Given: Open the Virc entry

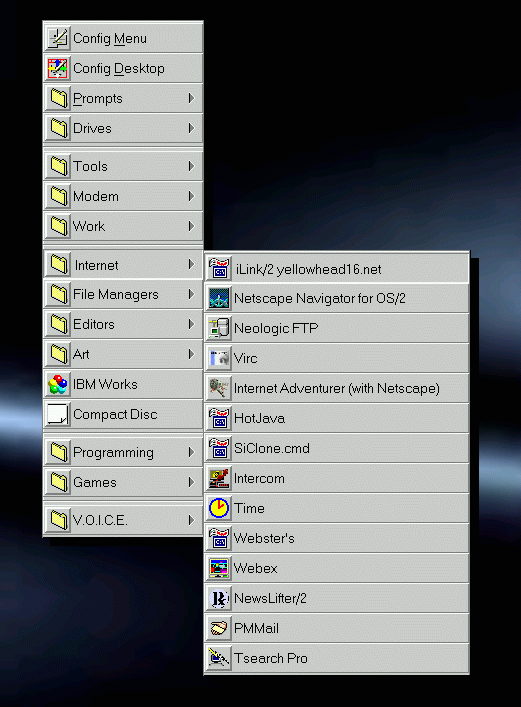Looking at the screenshot, I should pyautogui.click(x=337, y=358).
